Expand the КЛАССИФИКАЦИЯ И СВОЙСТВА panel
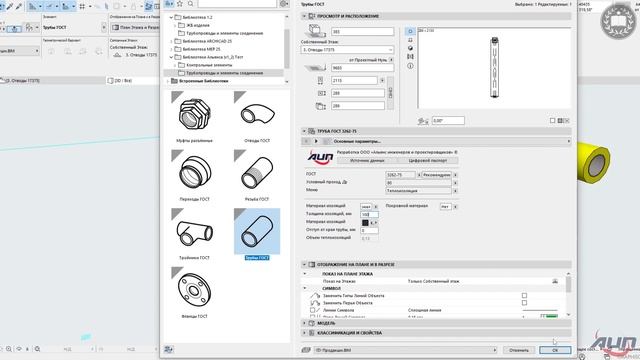 pos(304,333)
